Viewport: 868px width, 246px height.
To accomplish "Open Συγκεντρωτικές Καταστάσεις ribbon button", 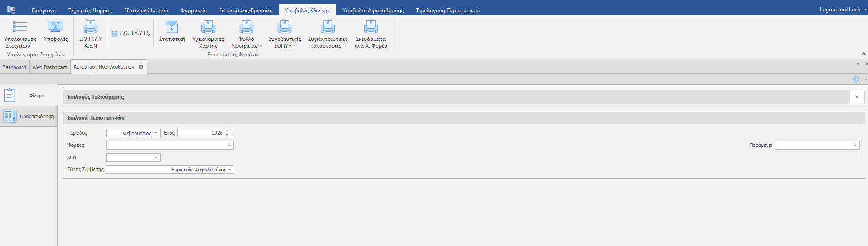I will click(327, 27).
